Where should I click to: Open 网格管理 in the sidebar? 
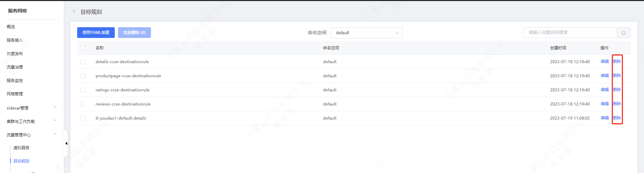[15, 94]
